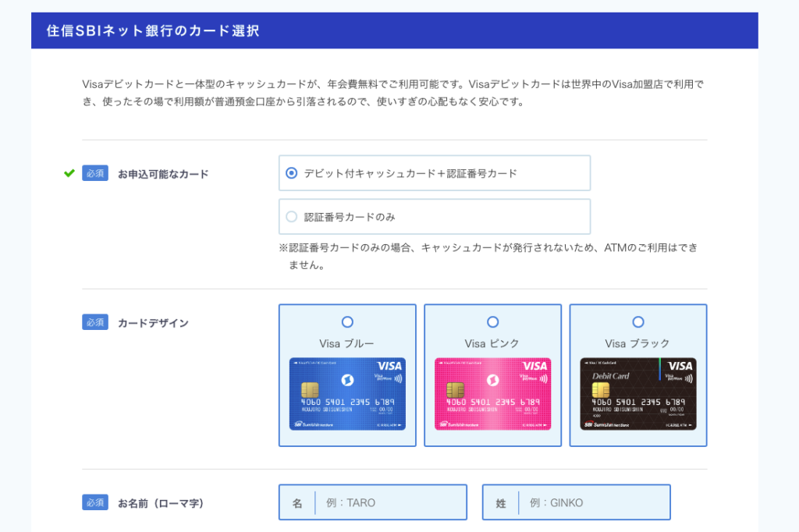The width and height of the screenshot is (799, 532).
Task: Click the お申込可能なカード label
Action: pos(163,174)
